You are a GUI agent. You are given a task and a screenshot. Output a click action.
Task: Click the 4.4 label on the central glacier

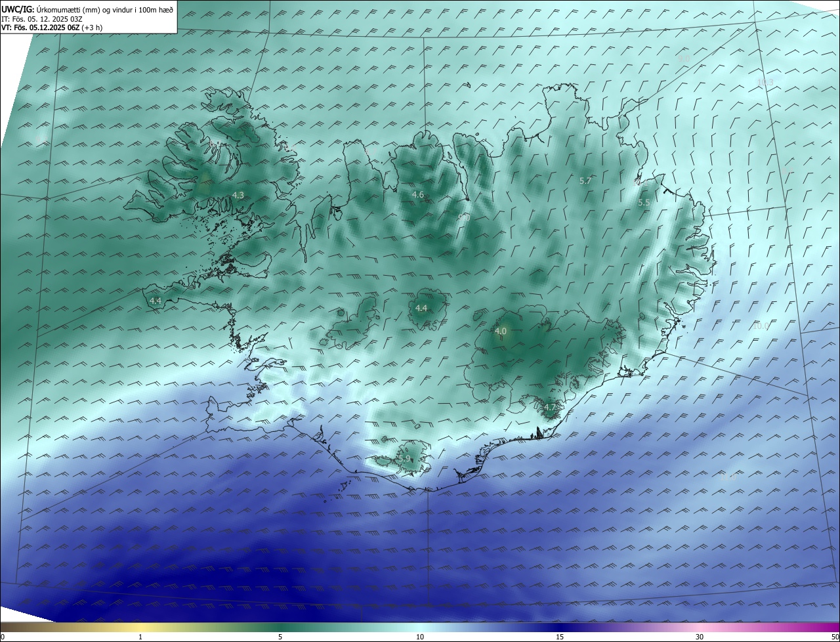(x=421, y=308)
